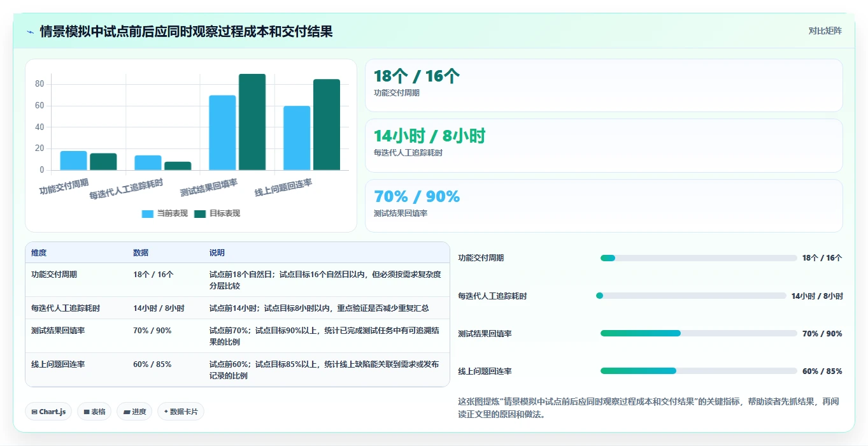Click the 目标表现 bar for 每迭代人工追踪耗时
Screen dimensions: 868x446
[178, 166]
